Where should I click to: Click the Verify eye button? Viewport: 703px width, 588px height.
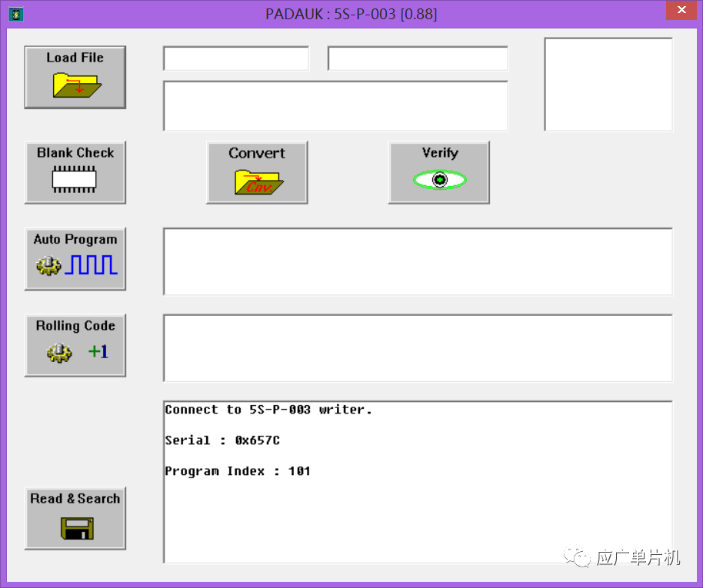pos(439,172)
